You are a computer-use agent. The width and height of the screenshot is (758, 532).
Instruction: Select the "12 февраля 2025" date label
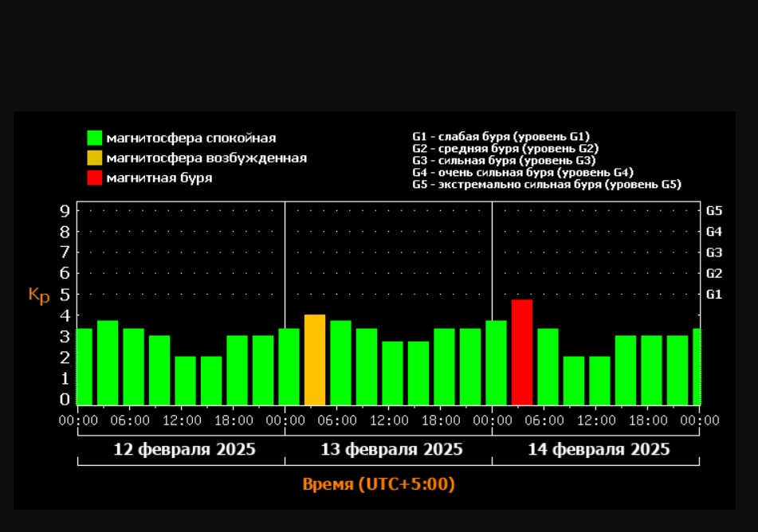coord(185,449)
